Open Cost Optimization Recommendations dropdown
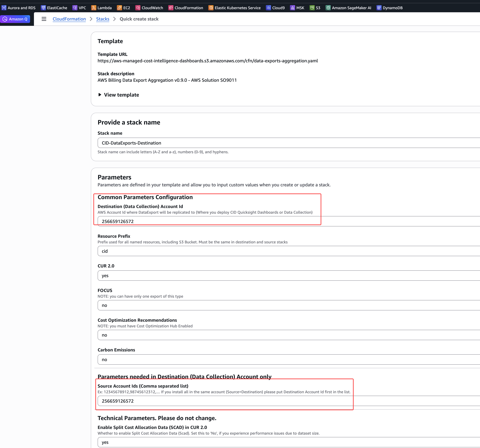The height and width of the screenshot is (448, 480). (287, 335)
